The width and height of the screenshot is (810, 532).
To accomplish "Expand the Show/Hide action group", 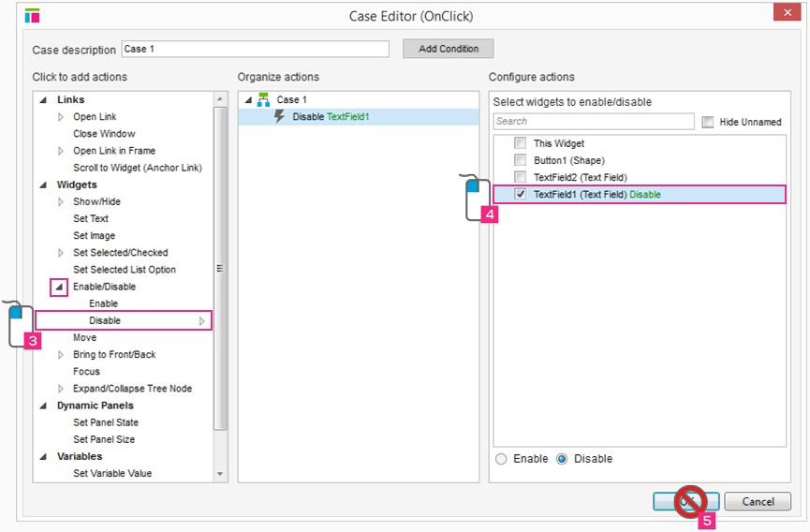I will pos(61,202).
